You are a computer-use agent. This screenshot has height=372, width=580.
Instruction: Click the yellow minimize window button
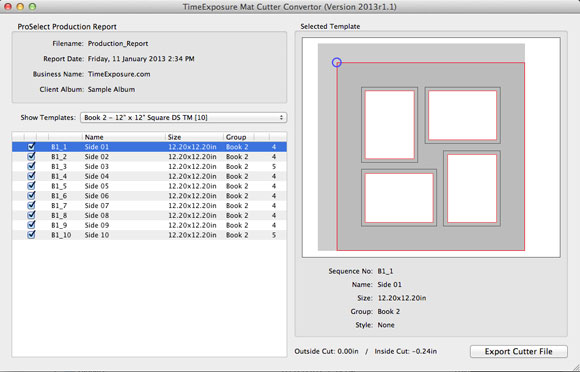pos(20,6)
